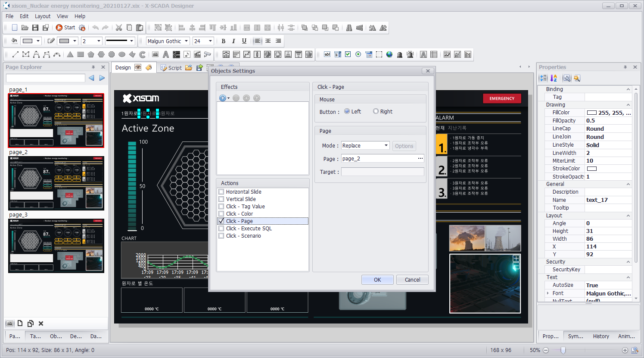644x358 pixels.
Task: Insert an image object from the toolbar
Action: [x=155, y=54]
